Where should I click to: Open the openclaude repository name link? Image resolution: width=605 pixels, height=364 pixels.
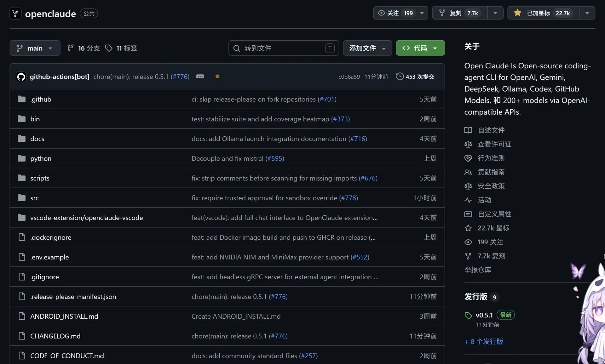tap(50, 14)
